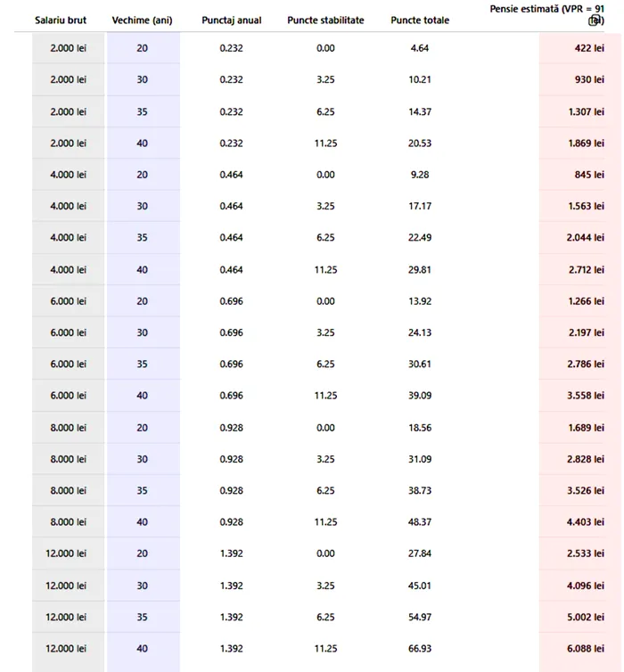Viewport: 624px width, 672px height.
Task: Select the Puncte totale column header
Action: click(420, 20)
